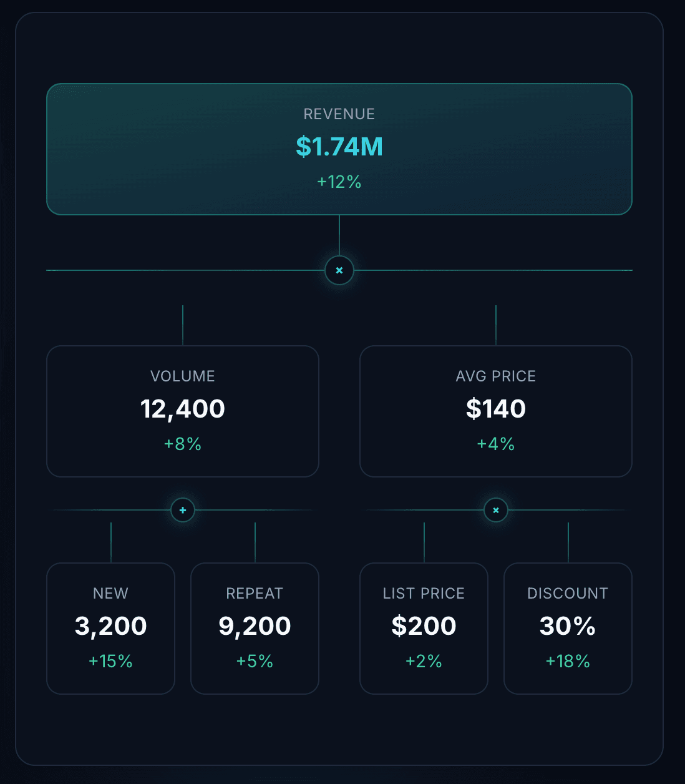Click the +15% new customers change
Screen dimensions: 685x784
111,661
